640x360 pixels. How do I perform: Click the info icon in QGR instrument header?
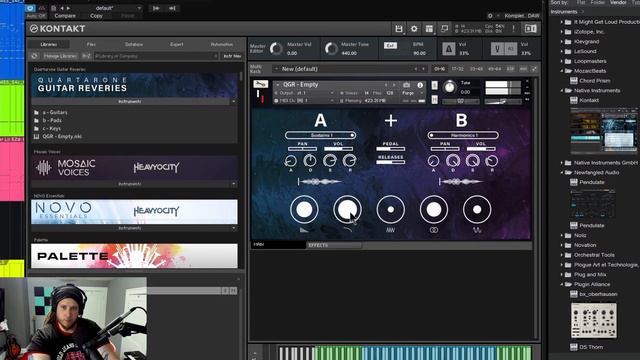click(420, 85)
